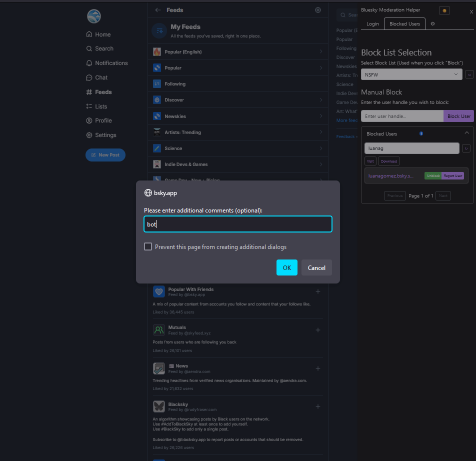Click the Science feed icon
This screenshot has width=476, height=461.
coord(157,148)
